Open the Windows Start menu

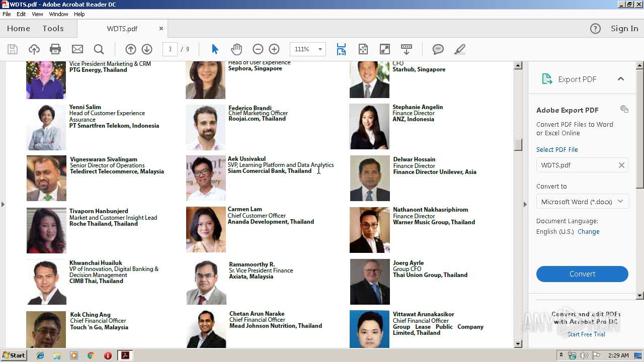pyautogui.click(x=14, y=355)
